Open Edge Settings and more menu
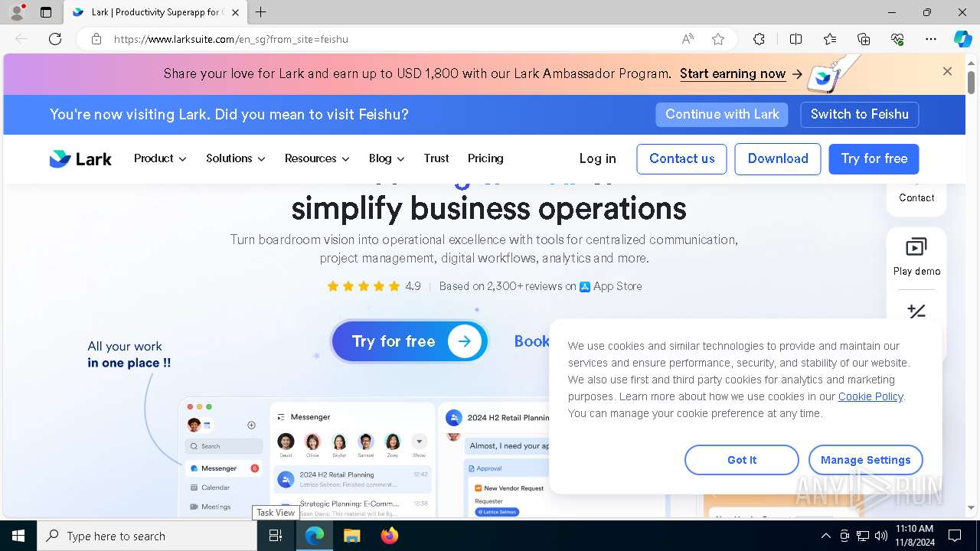This screenshot has height=551, width=980. (931, 39)
